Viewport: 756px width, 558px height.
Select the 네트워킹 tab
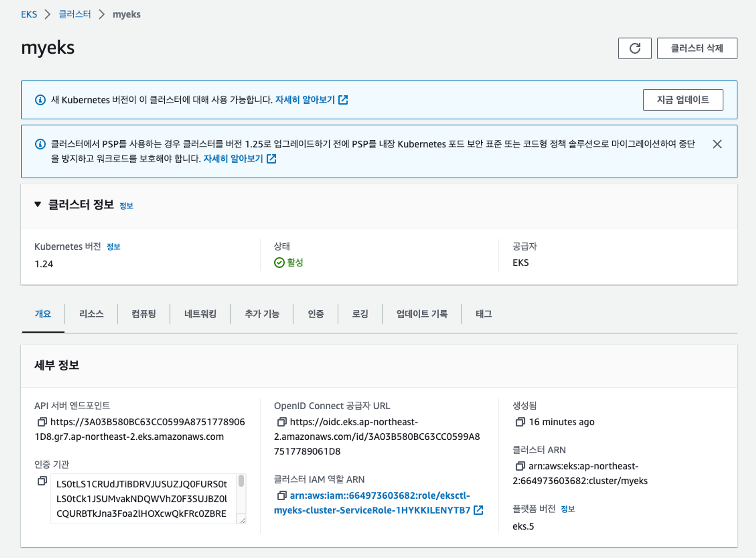click(x=200, y=314)
